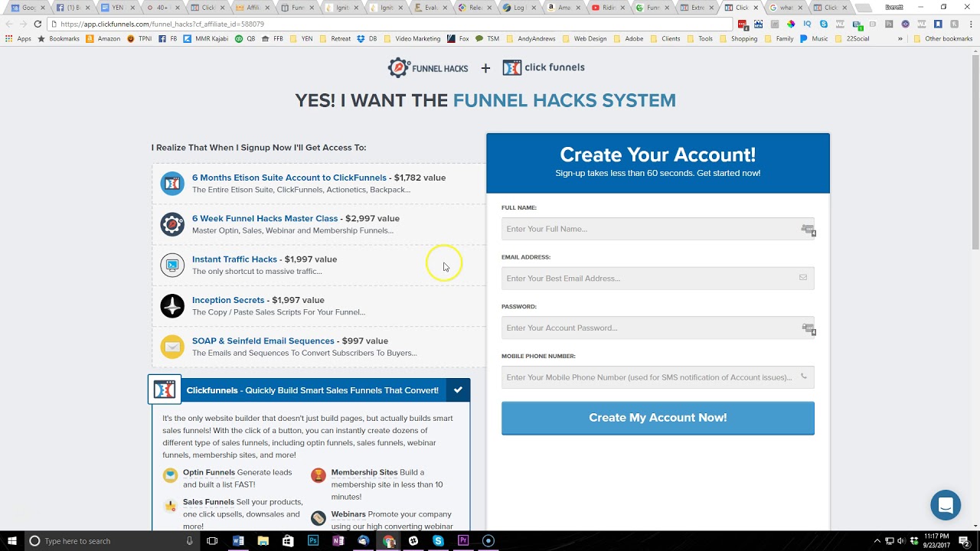Screen dimensions: 980x551
Task: Toggle the Clickfunnels section checkmark
Action: pyautogui.click(x=458, y=390)
